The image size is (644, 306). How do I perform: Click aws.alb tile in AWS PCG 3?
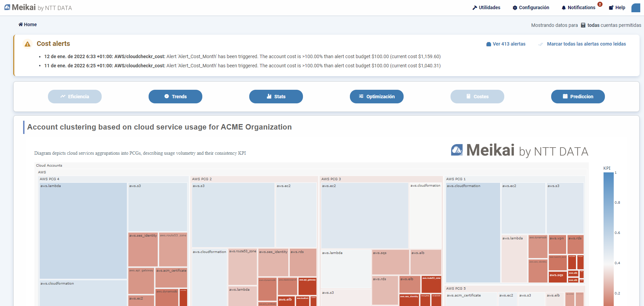(x=426, y=262)
